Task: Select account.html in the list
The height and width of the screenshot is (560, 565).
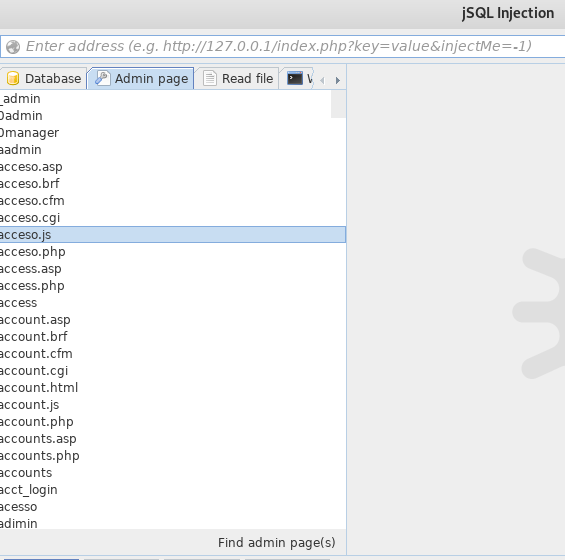Action: coord(173,388)
